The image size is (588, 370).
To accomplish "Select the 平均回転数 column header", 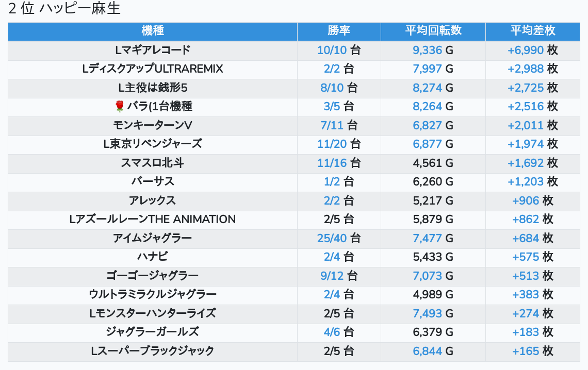I will pyautogui.click(x=433, y=31).
